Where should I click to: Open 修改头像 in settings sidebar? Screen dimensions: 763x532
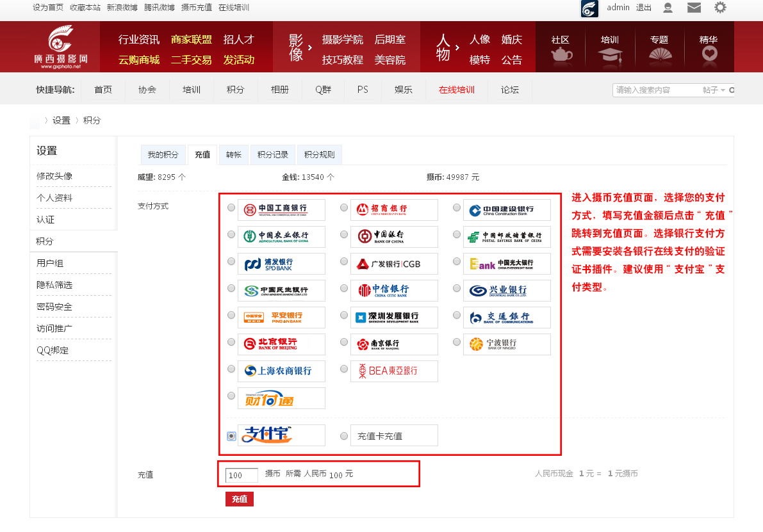click(54, 176)
